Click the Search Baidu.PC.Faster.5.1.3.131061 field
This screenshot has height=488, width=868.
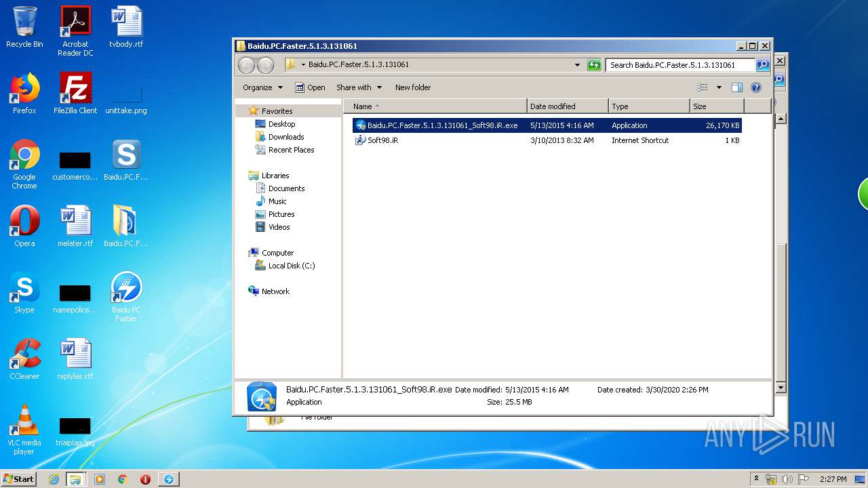(x=680, y=65)
